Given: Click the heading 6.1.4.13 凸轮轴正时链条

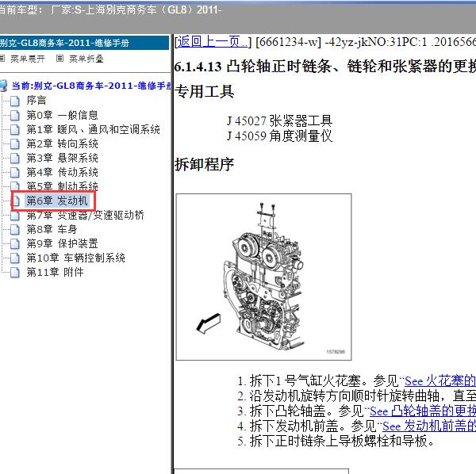Looking at the screenshot, I should point(324,66).
